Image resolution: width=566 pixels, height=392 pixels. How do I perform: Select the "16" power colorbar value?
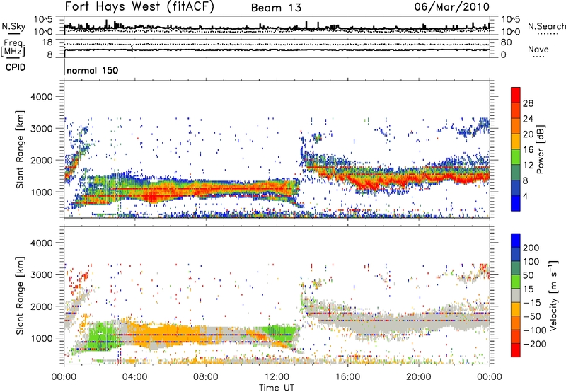pyautogui.click(x=528, y=150)
